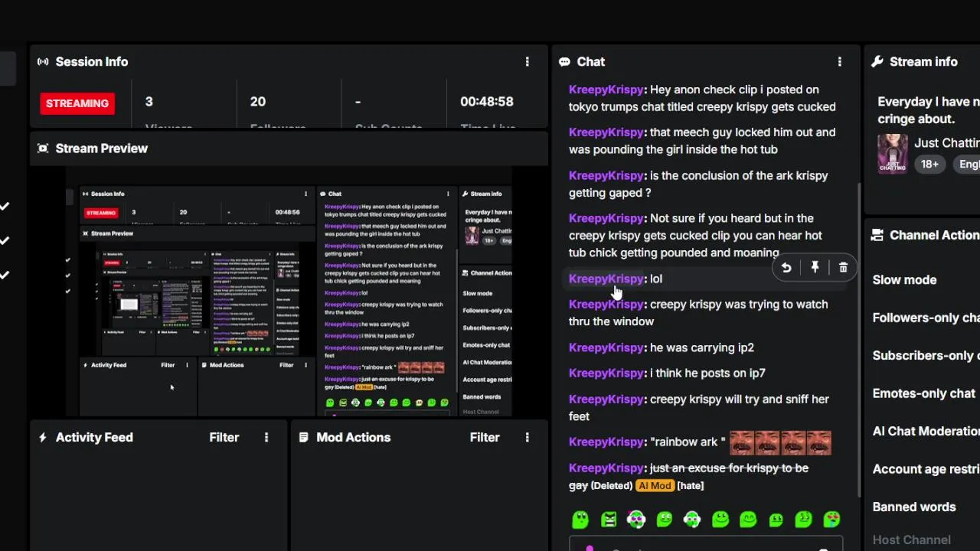
Task: Click the red STREAMING status badge
Action: tap(77, 103)
